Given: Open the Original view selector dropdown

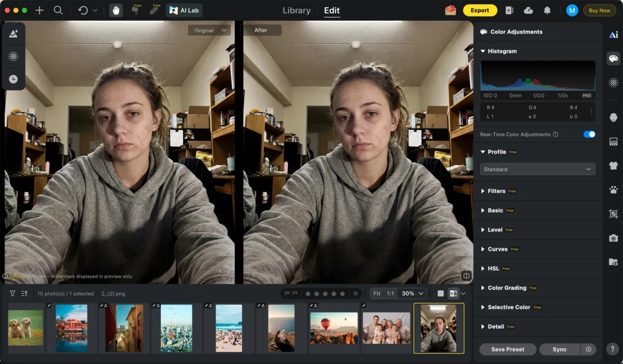Looking at the screenshot, I should [x=209, y=30].
